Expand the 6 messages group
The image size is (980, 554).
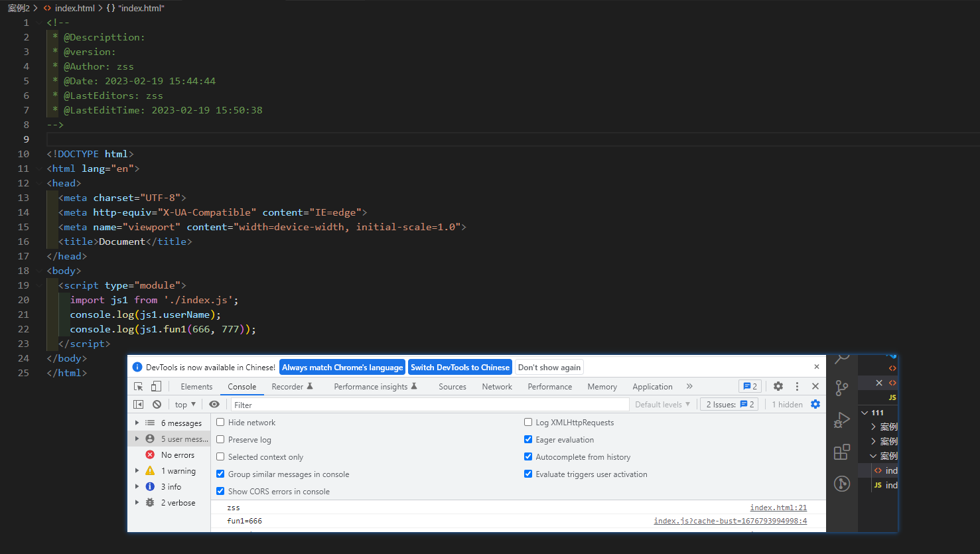137,423
